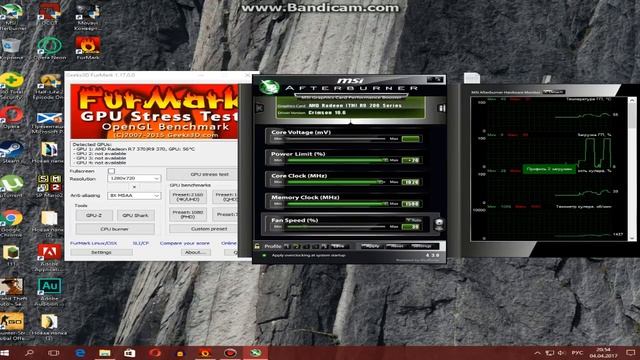Toggle fan speed Auto in Afterburner
This screenshot has width=640, height=360.
(x=414, y=220)
